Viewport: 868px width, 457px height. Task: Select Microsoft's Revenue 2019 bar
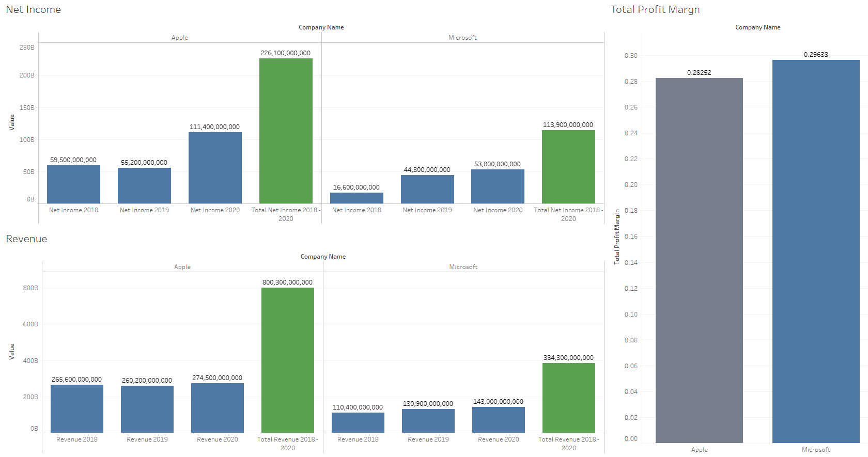[x=428, y=421]
